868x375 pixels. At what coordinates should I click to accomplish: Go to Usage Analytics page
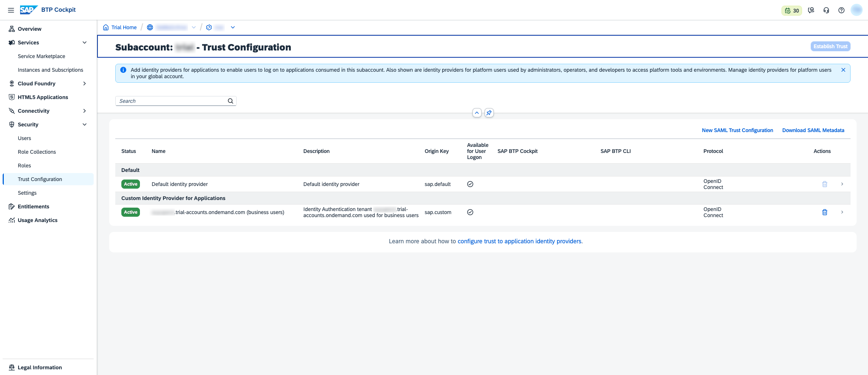[x=38, y=220]
